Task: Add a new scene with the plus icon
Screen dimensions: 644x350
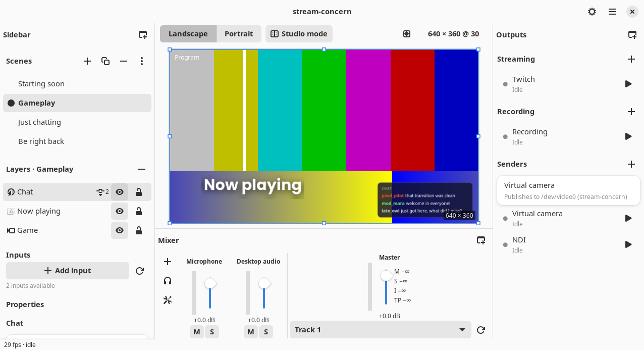Action: (x=87, y=61)
